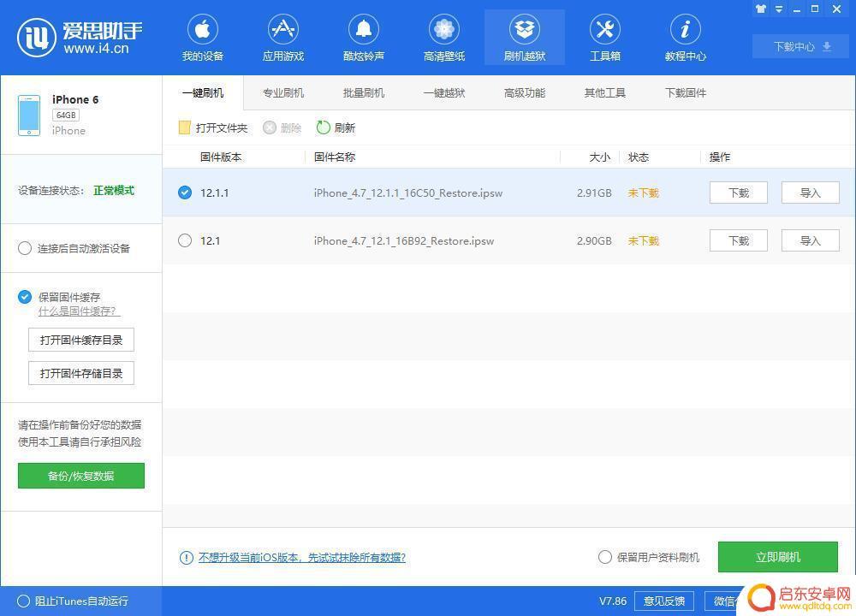This screenshot has width=856, height=616.
Task: Click iPhone_4.7_12.1.1_16C50_Restore.ipsw file name
Action: pyautogui.click(x=407, y=193)
